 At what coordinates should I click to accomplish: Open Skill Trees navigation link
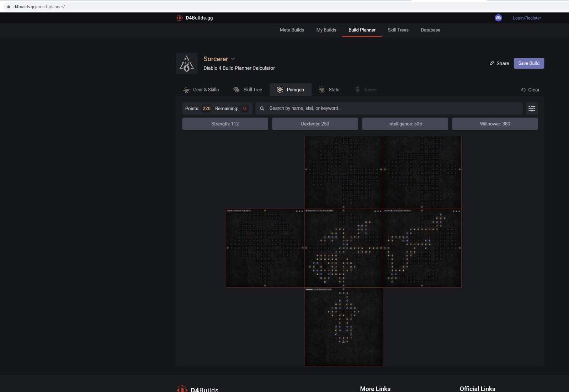398,30
